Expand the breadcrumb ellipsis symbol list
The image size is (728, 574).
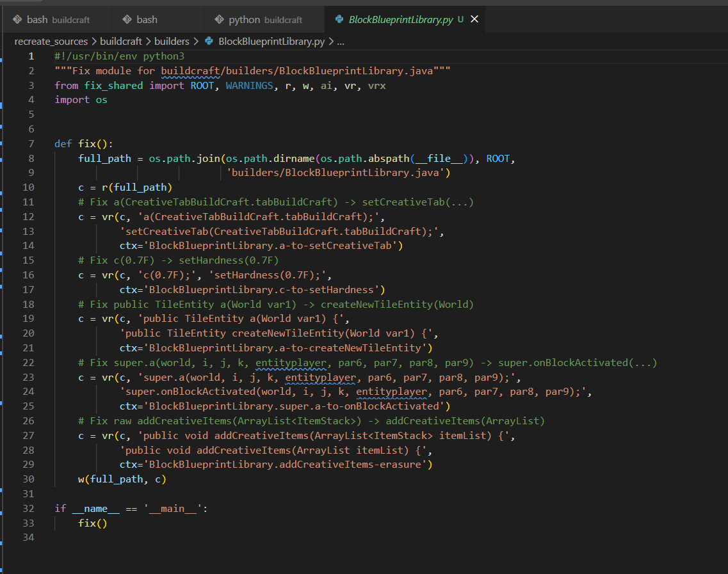pyautogui.click(x=341, y=42)
